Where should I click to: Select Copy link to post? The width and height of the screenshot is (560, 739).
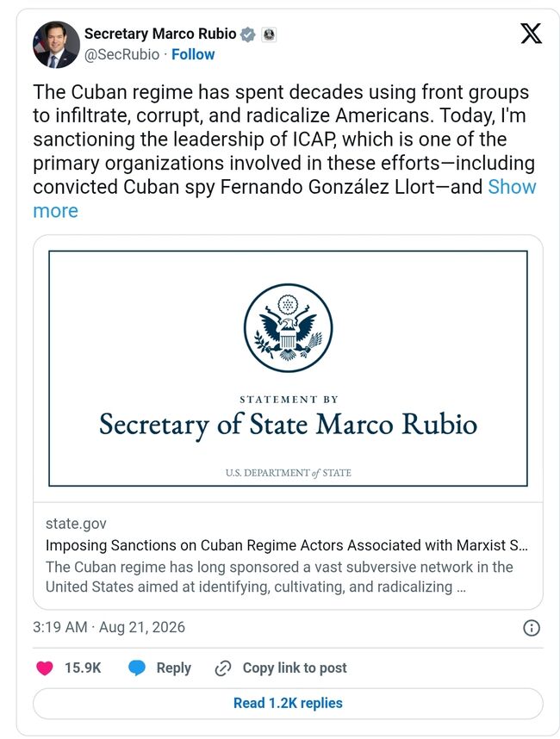pos(295,668)
